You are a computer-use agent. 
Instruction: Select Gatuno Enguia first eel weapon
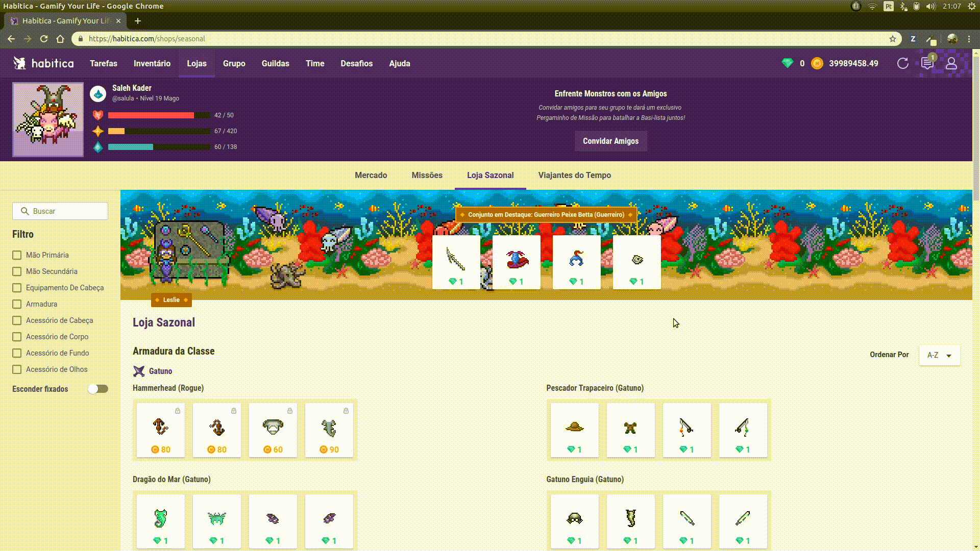(687, 521)
